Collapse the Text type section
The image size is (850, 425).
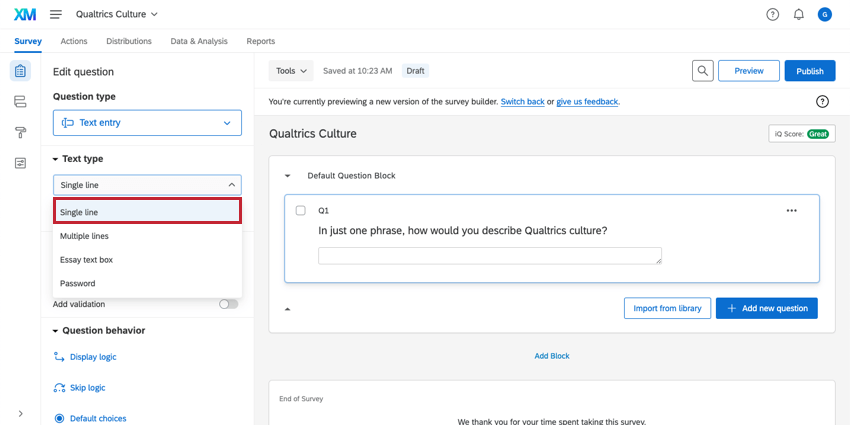[x=55, y=159]
